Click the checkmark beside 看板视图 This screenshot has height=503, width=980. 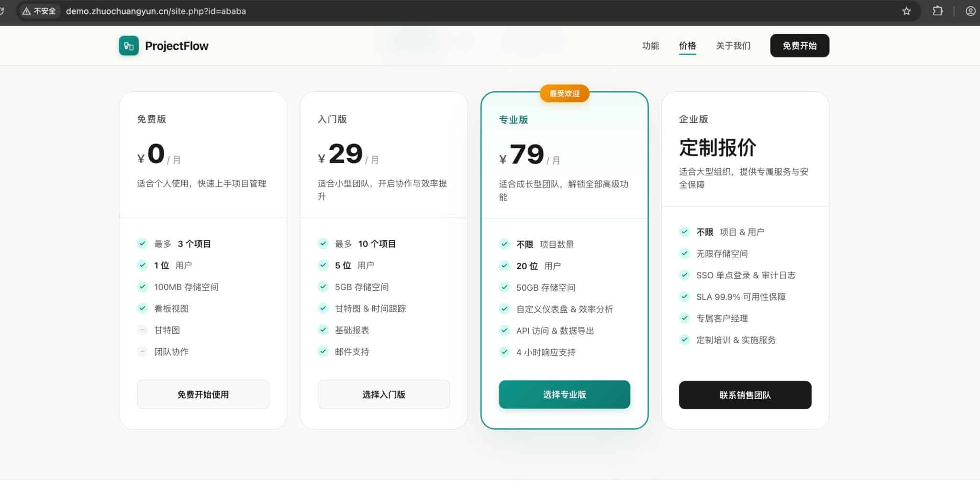pos(142,308)
